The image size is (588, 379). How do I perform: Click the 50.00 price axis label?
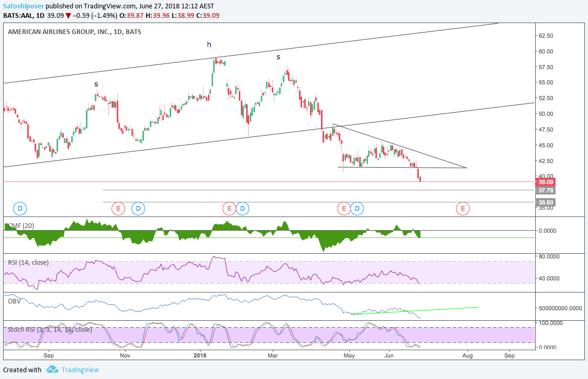click(546, 114)
